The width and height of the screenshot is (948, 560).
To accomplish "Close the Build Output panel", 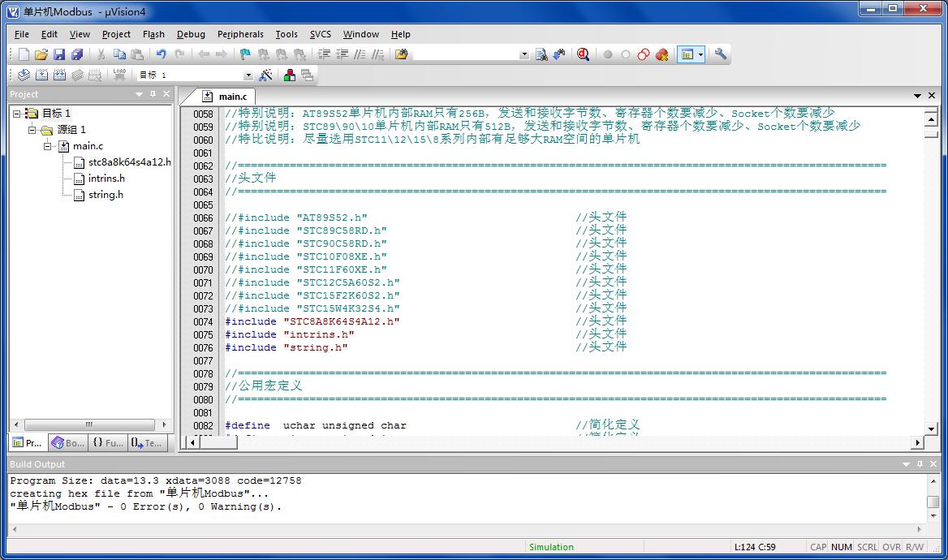I will (933, 464).
